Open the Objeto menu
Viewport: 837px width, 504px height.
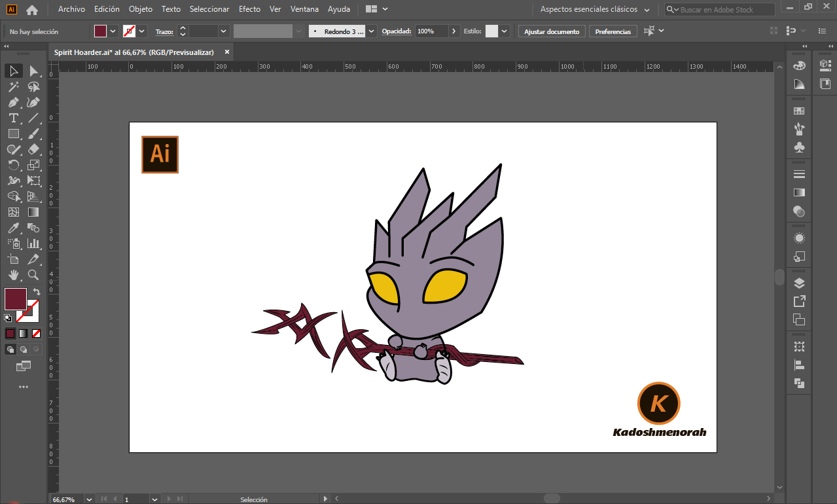[141, 9]
